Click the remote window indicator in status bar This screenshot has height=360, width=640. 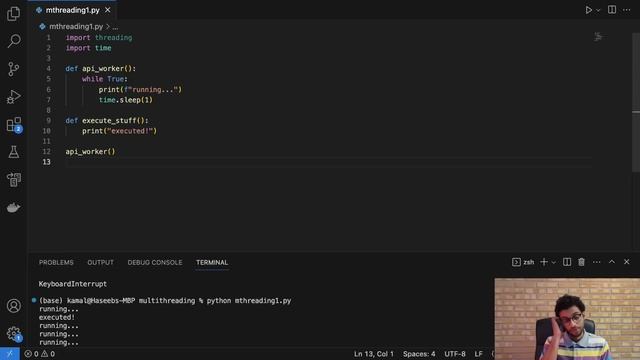[x=10, y=354]
